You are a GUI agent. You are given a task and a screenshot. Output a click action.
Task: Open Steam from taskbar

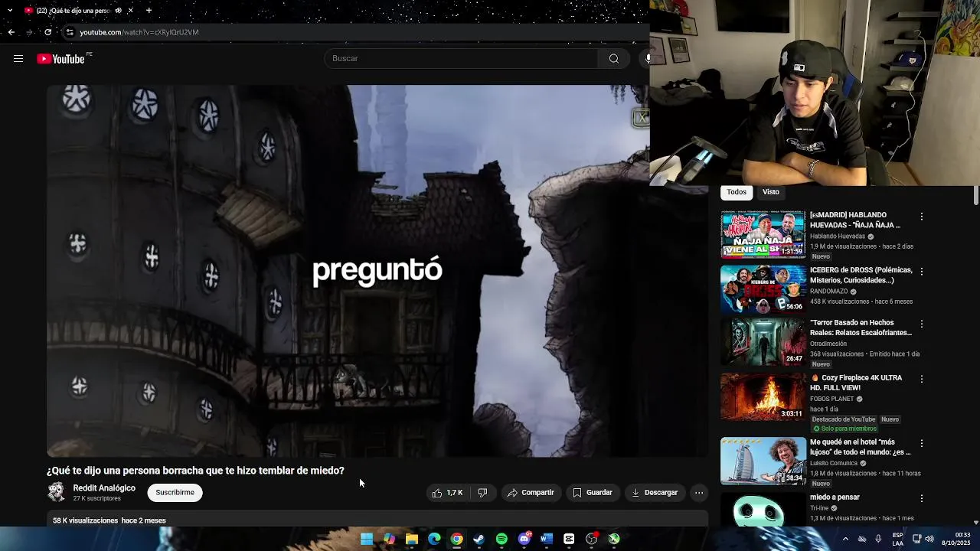click(x=479, y=539)
